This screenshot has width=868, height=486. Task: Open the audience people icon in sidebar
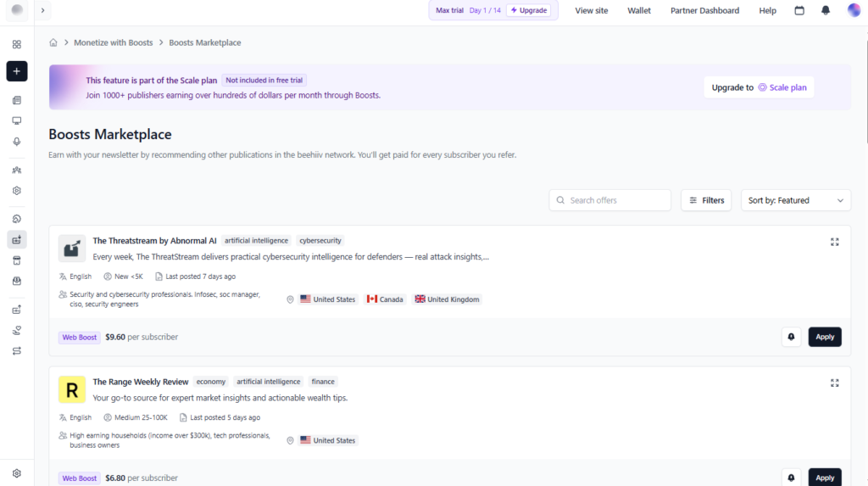pyautogui.click(x=17, y=170)
